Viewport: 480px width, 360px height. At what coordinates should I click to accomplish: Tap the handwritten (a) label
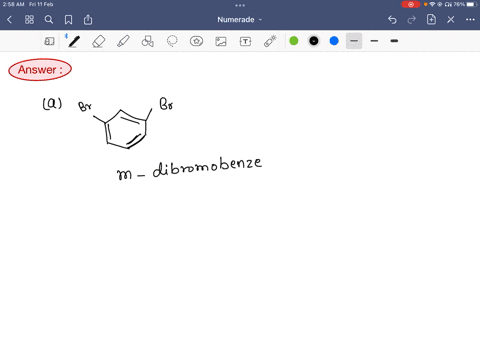[x=52, y=103]
